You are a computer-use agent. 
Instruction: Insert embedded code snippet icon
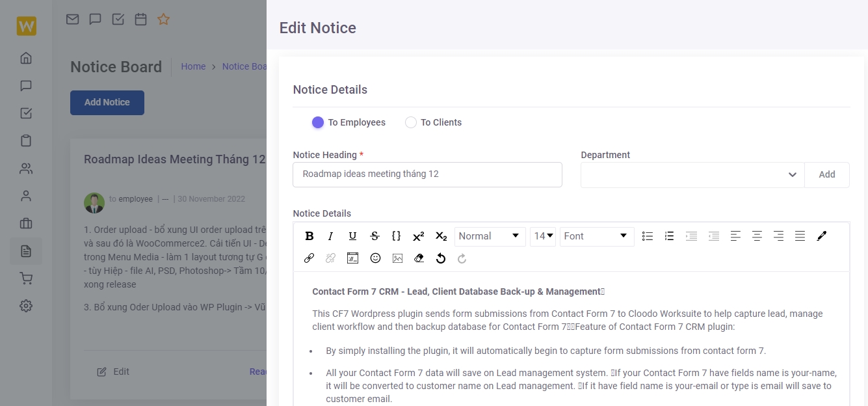[352, 258]
